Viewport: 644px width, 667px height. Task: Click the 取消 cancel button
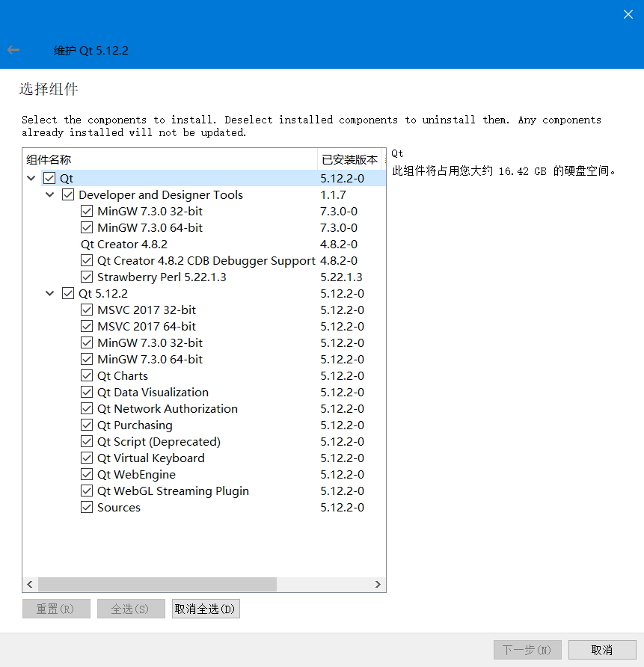[602, 650]
